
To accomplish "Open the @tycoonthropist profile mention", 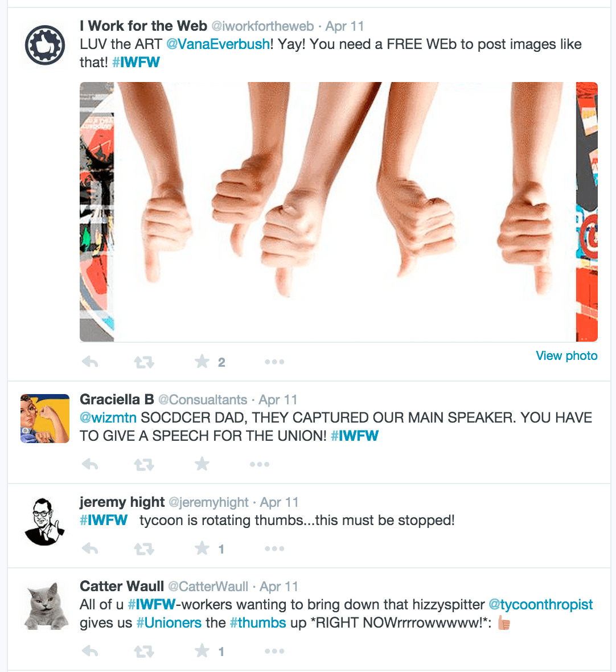I will (541, 605).
